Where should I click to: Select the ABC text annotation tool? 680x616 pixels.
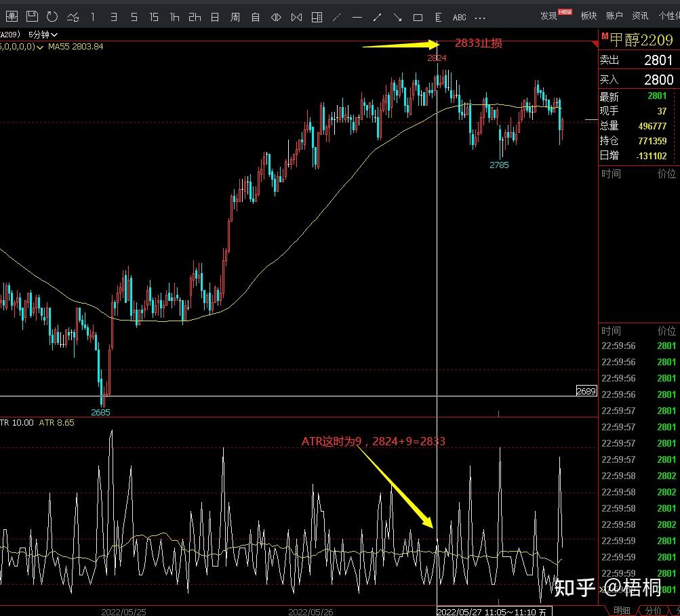tap(459, 18)
